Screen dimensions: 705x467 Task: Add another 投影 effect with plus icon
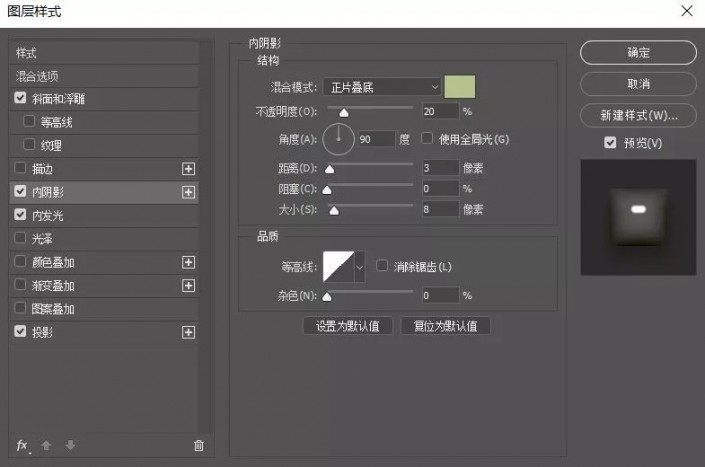click(188, 333)
